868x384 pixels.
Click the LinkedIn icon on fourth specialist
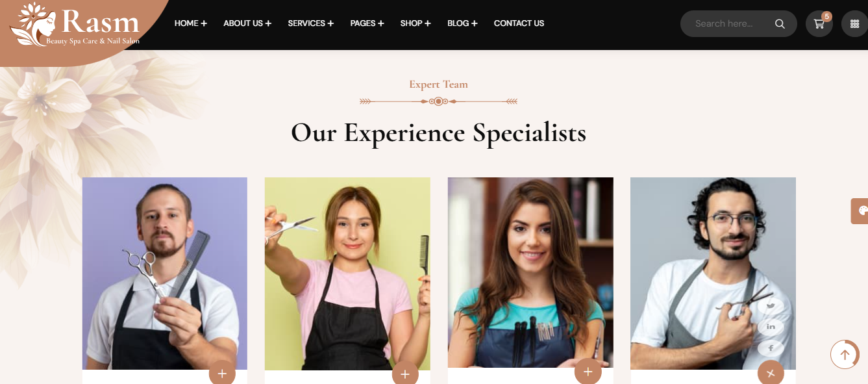(771, 326)
